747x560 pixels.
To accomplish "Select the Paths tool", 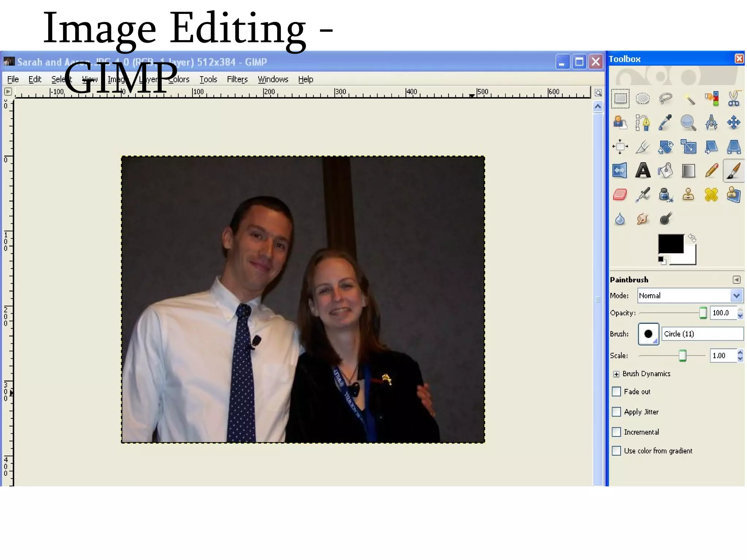I will [643, 123].
